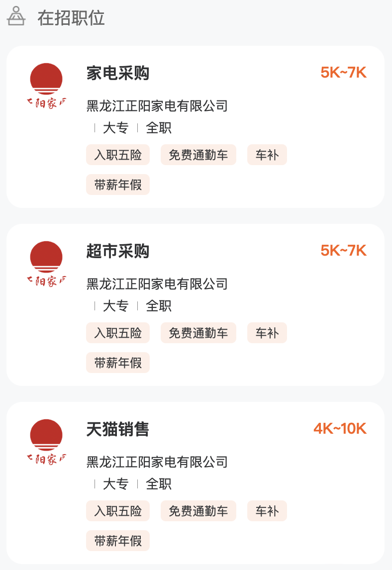The width and height of the screenshot is (392, 570).
Task: Open the 家电采购 job title
Action: (x=118, y=73)
